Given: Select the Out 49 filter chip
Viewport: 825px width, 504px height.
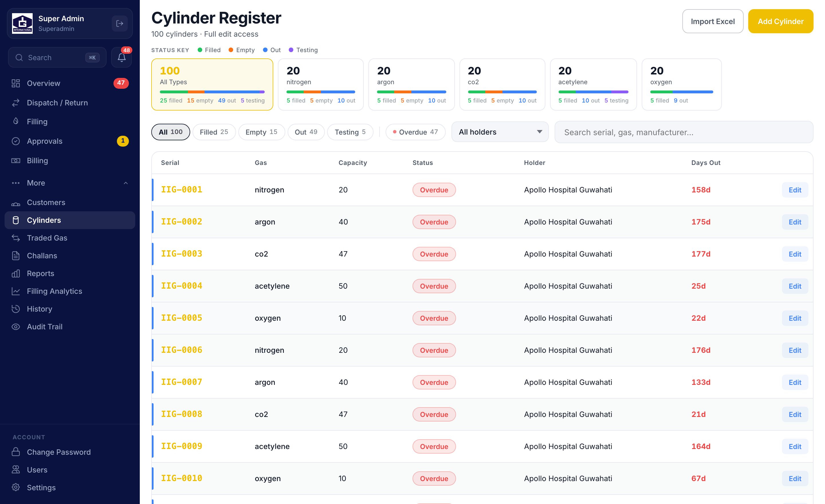Looking at the screenshot, I should (x=306, y=132).
